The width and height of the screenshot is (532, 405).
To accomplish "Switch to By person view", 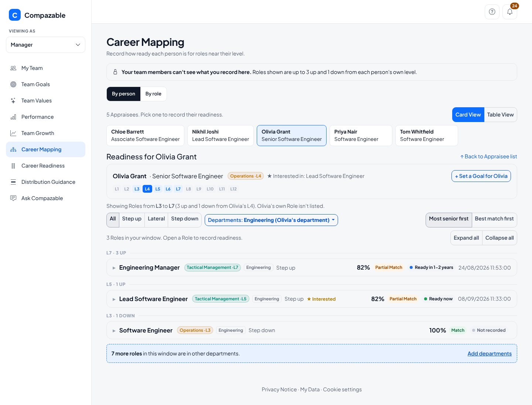I will (x=123, y=94).
